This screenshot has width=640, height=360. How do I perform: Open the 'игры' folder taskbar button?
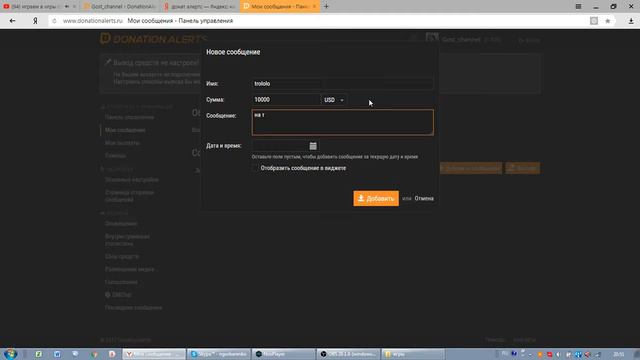[x=412, y=354]
